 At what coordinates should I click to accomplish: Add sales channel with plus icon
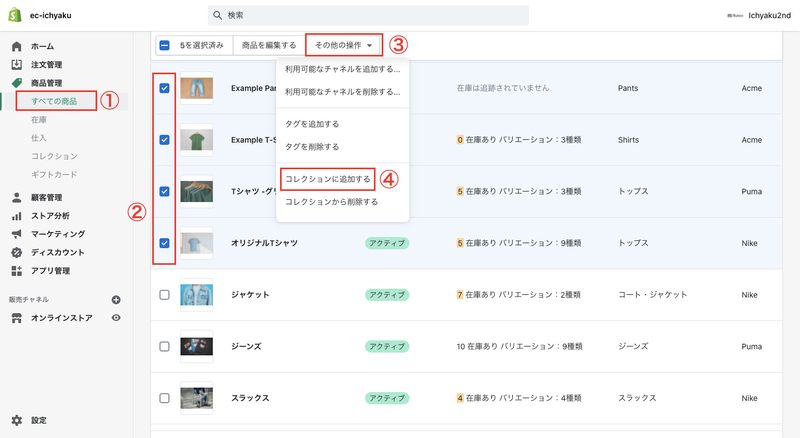pos(116,300)
